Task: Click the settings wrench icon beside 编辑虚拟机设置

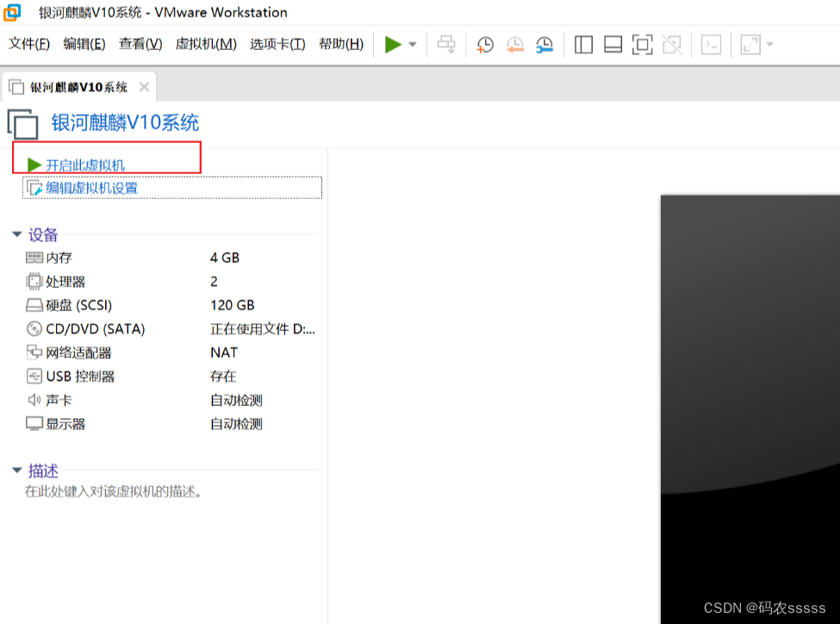Action: click(x=34, y=188)
